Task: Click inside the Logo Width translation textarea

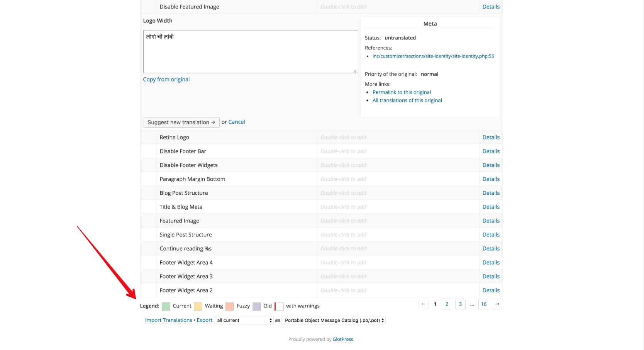Action: (250, 51)
